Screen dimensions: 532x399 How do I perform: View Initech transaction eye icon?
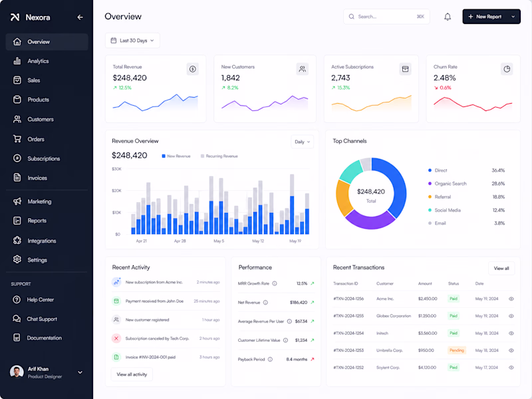point(511,333)
